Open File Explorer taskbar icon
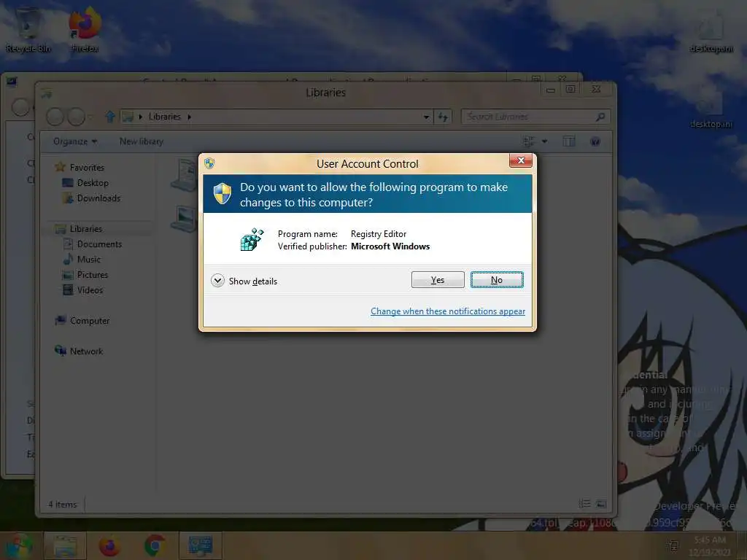 [65, 545]
